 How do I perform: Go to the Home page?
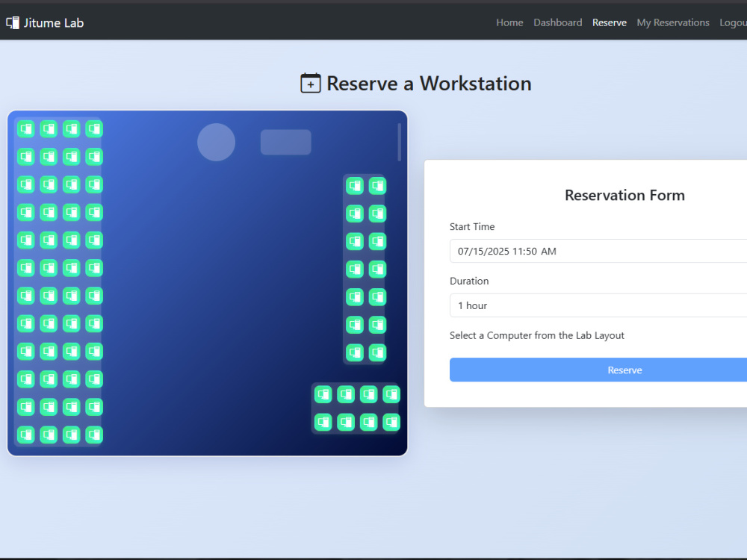[x=509, y=22]
